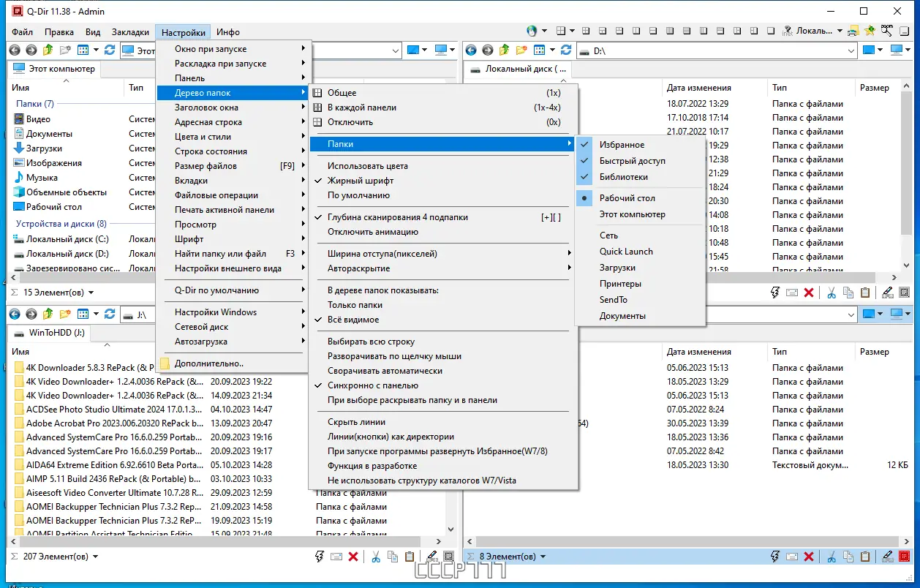Go back in the J:\ panel
The height and width of the screenshot is (588, 920).
click(14, 314)
